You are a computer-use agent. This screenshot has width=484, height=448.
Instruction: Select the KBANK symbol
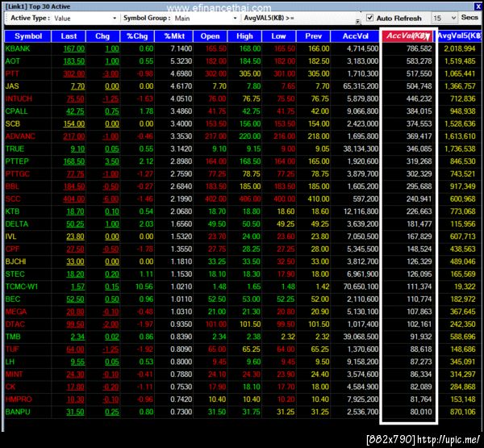pyautogui.click(x=18, y=48)
